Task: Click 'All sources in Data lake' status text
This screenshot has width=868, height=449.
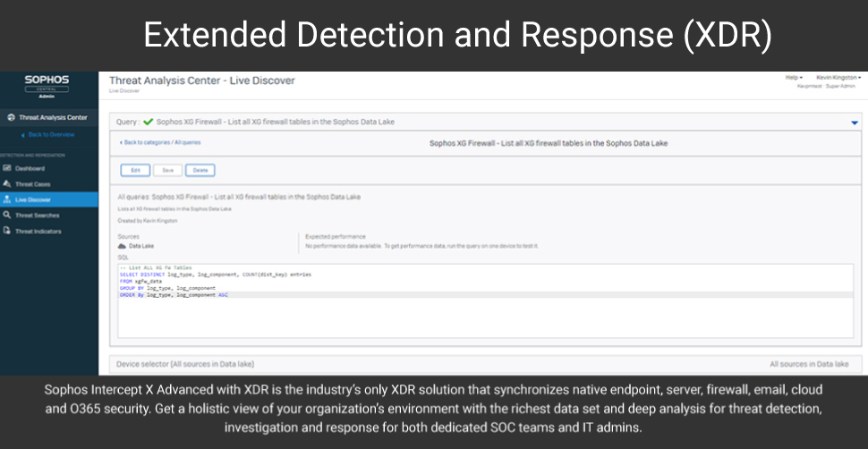Action: point(809,364)
